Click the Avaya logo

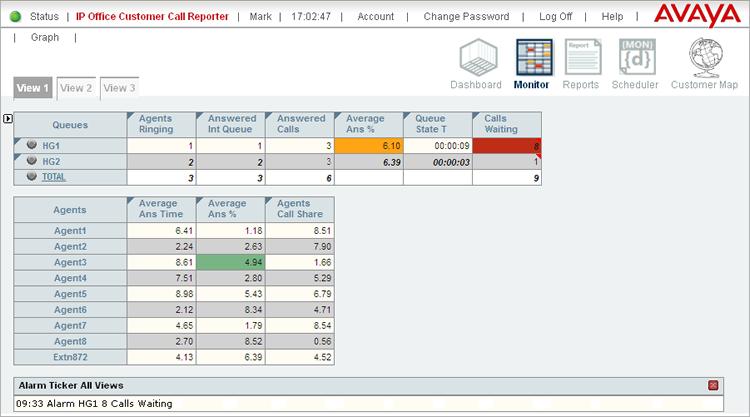[697, 15]
